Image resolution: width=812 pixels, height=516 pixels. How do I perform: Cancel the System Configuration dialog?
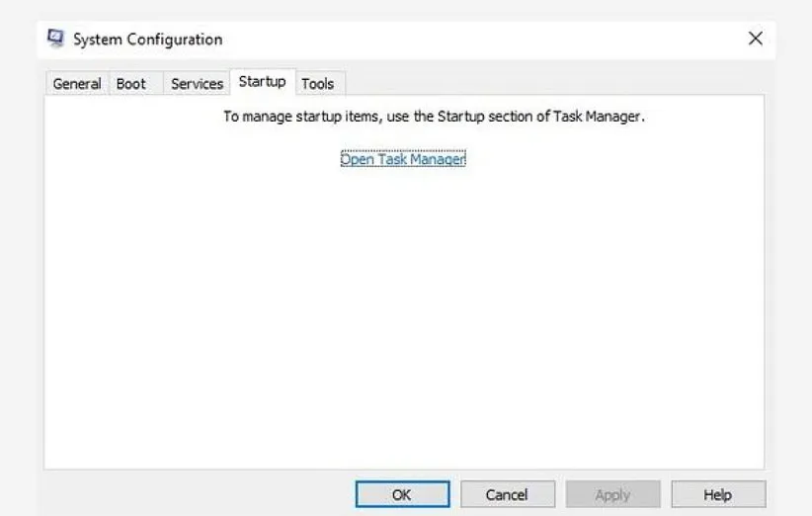[507, 494]
